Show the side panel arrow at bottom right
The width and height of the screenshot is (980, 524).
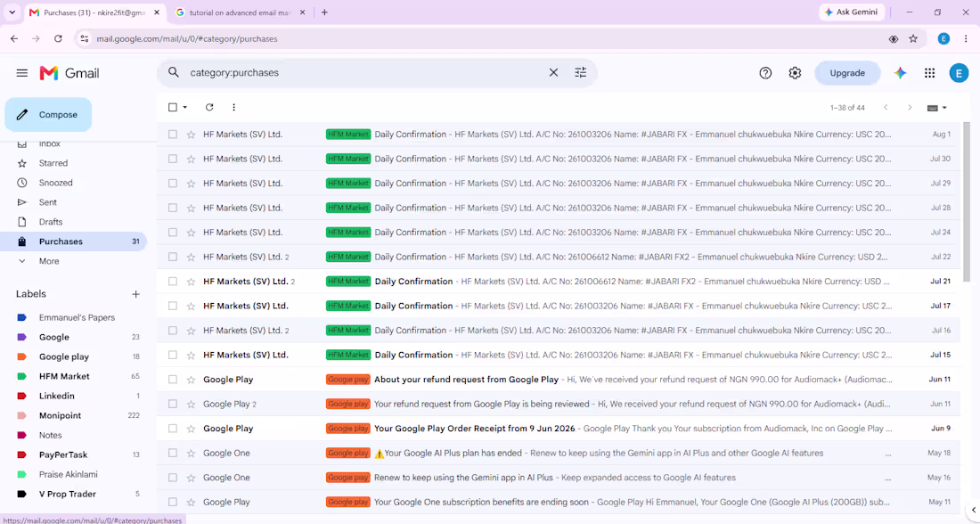974,510
